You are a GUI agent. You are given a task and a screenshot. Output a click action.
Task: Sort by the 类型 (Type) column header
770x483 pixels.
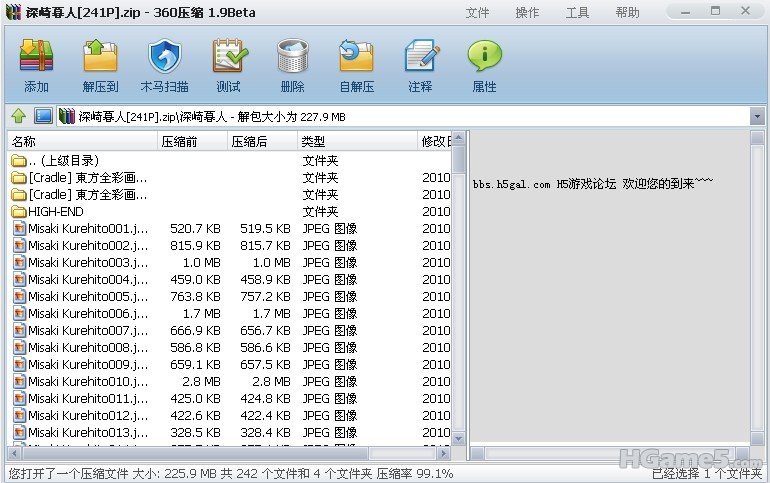click(358, 142)
